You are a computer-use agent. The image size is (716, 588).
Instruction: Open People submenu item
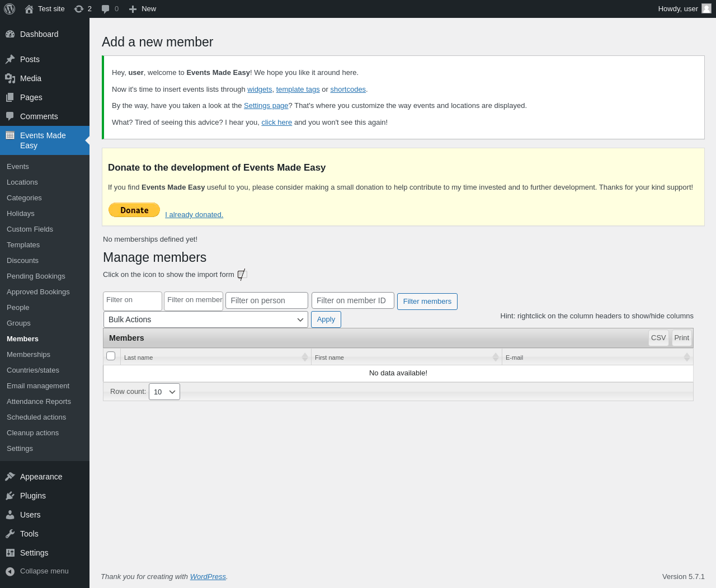18,308
